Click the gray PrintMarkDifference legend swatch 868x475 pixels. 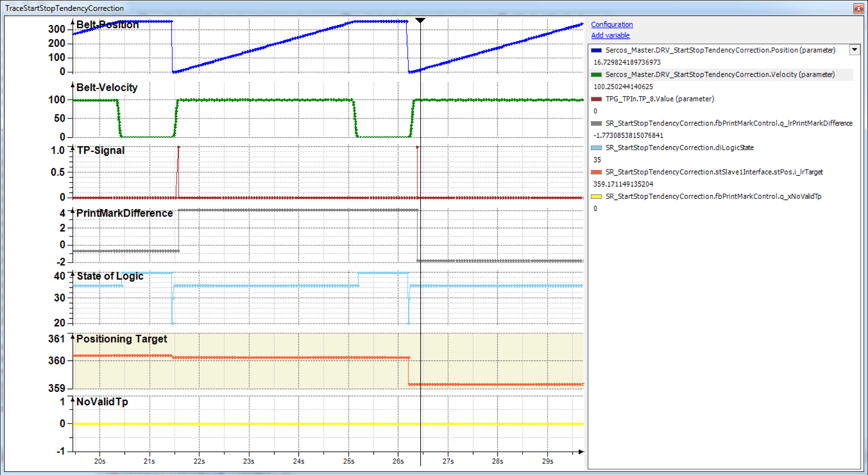[x=596, y=123]
